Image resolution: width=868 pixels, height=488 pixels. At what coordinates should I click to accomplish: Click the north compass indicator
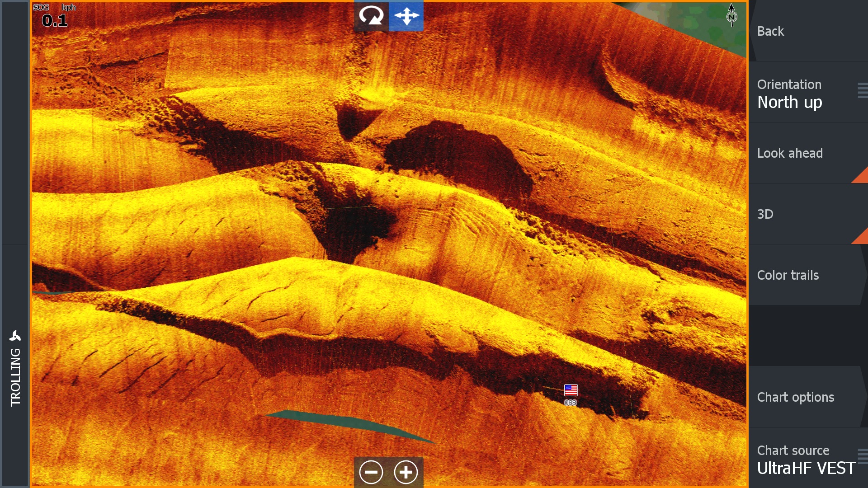pyautogui.click(x=731, y=16)
